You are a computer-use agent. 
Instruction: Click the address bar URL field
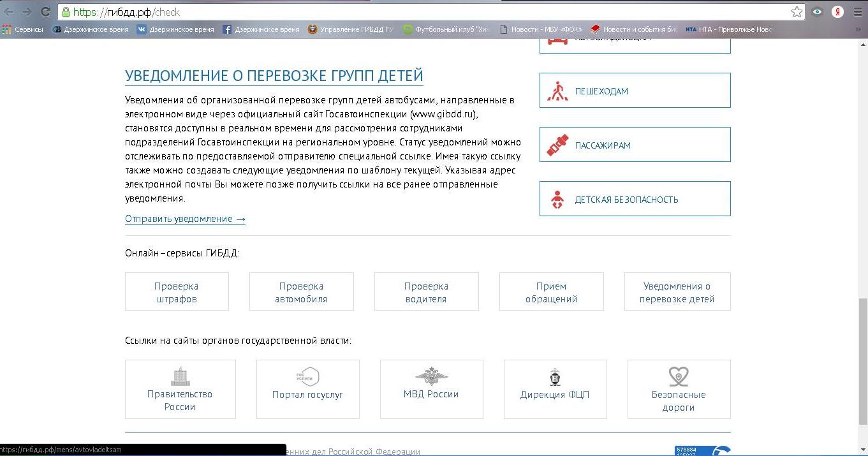415,12
